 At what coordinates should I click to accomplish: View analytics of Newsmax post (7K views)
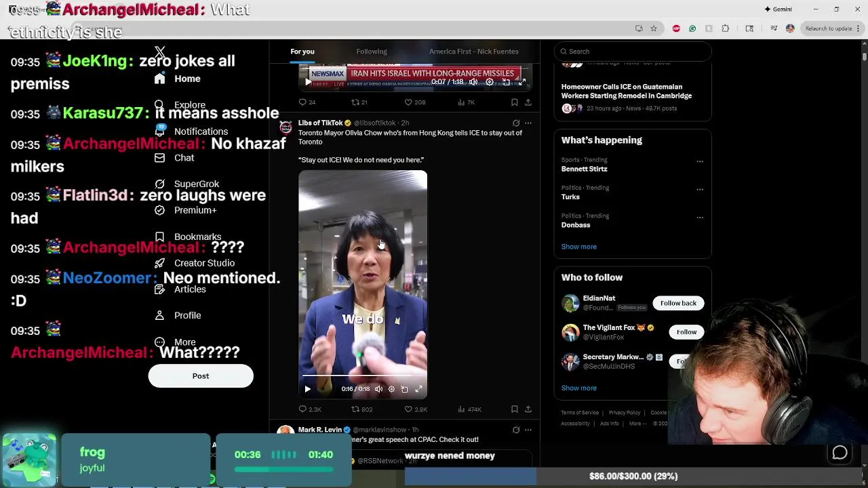coord(466,102)
